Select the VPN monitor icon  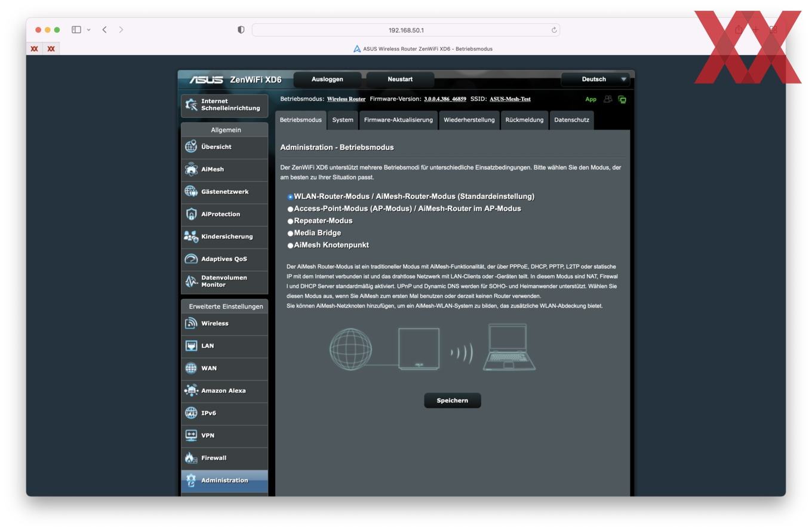coord(191,435)
